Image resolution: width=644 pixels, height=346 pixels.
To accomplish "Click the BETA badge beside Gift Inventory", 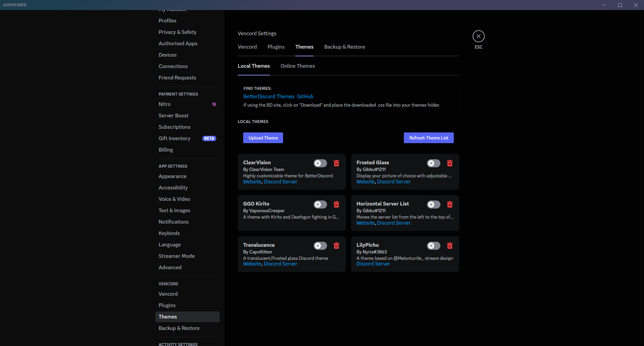I will tap(209, 138).
